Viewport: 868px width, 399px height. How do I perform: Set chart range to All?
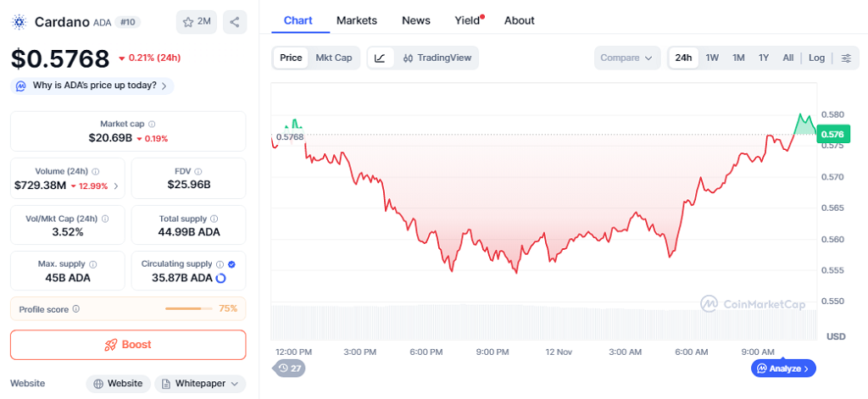[x=788, y=58]
